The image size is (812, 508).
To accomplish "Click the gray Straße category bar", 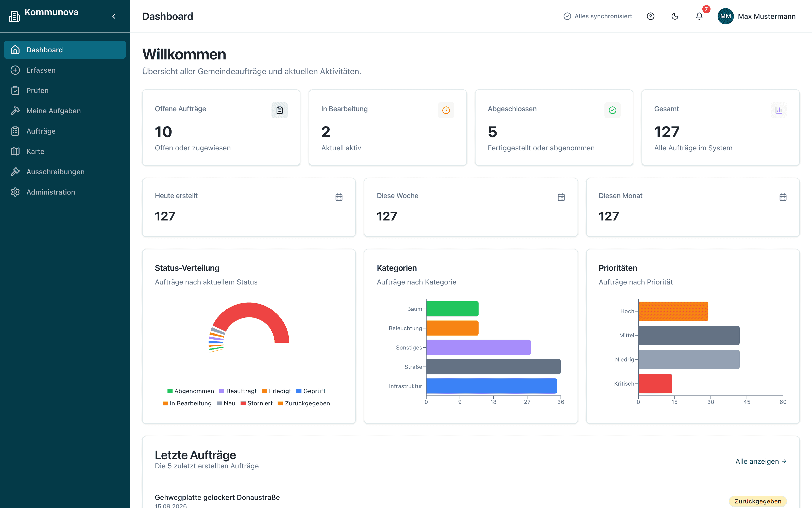I will click(493, 367).
